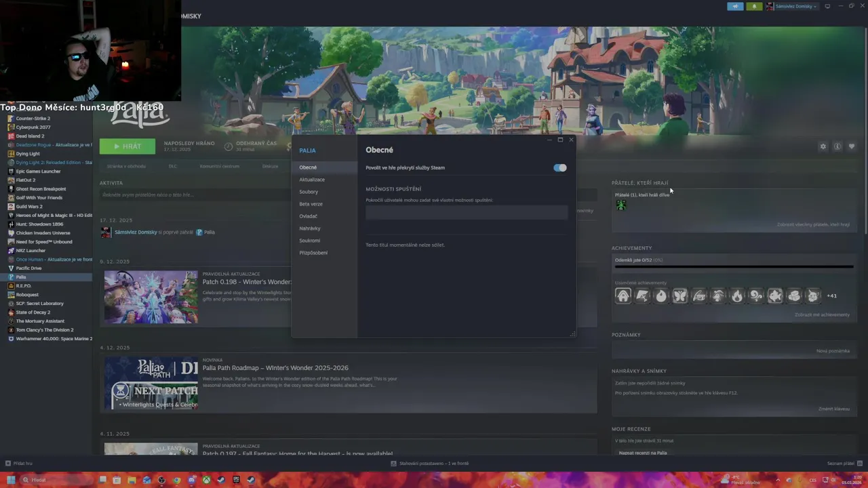Open game settings gear icon
The image size is (868, 488).
click(823, 146)
